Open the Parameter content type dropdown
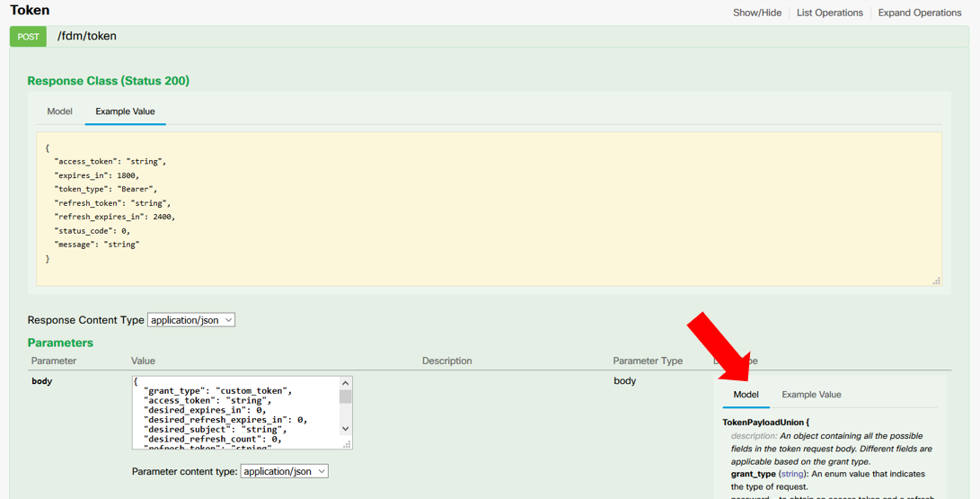 284,471
